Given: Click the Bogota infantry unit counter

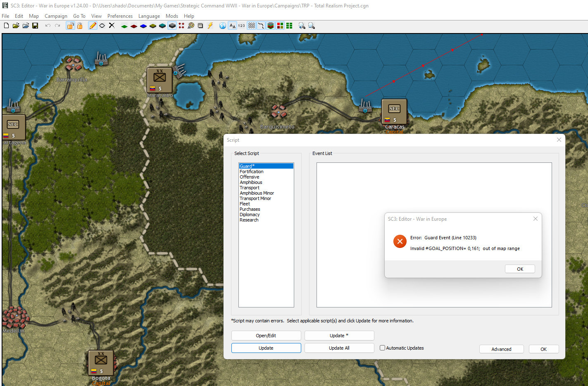Looking at the screenshot, I should click(101, 363).
